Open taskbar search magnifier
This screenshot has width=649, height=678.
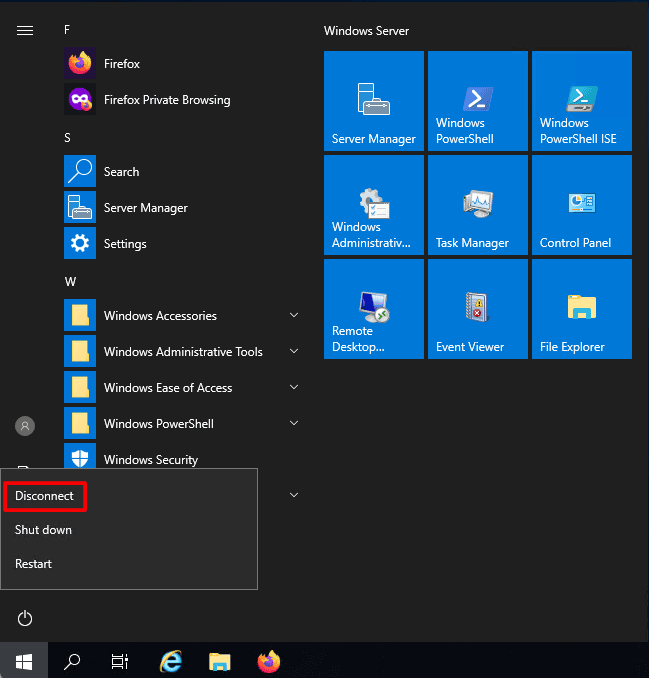[72, 662]
